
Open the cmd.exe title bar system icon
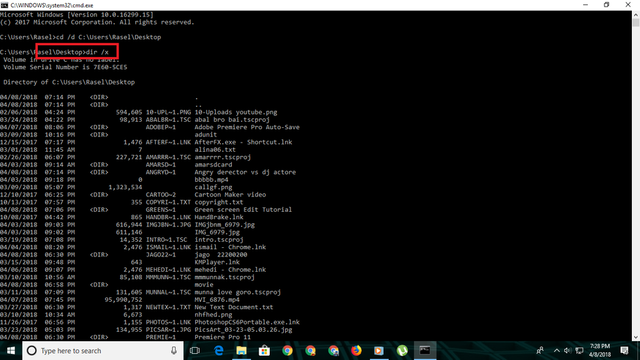[4, 5]
